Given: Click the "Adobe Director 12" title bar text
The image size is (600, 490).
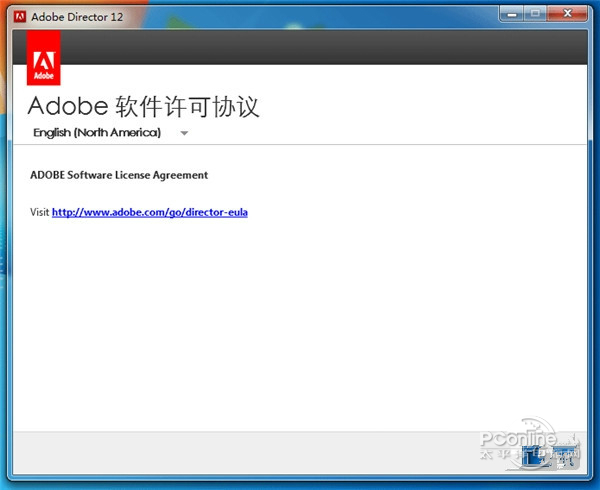Looking at the screenshot, I should tap(77, 17).
